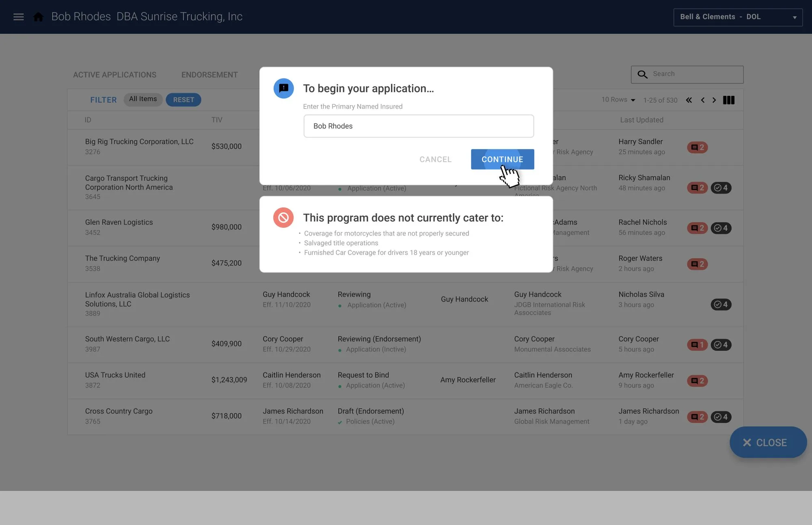Click Guy Handcock in the assignee column
The image size is (812, 525).
[x=464, y=299]
